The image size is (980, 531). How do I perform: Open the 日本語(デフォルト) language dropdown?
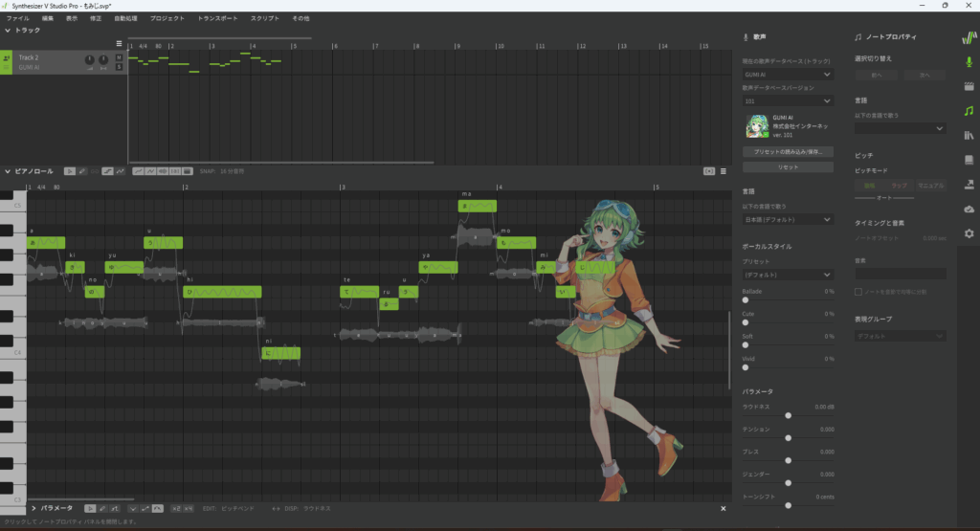click(x=788, y=219)
